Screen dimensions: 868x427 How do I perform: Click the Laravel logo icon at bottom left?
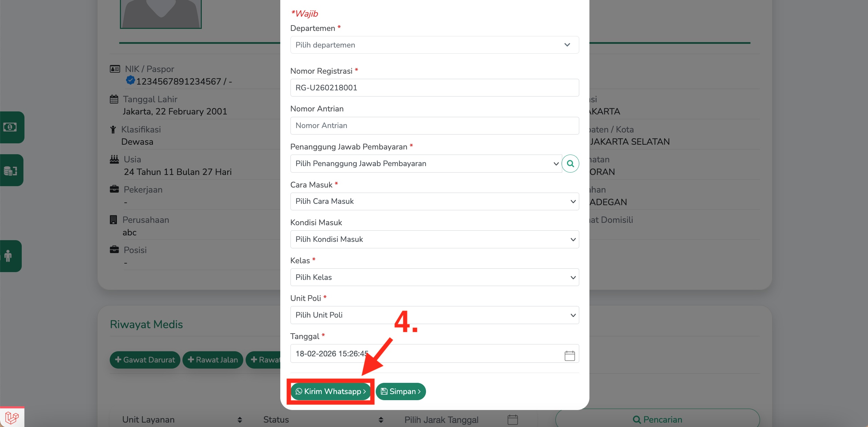click(x=12, y=417)
